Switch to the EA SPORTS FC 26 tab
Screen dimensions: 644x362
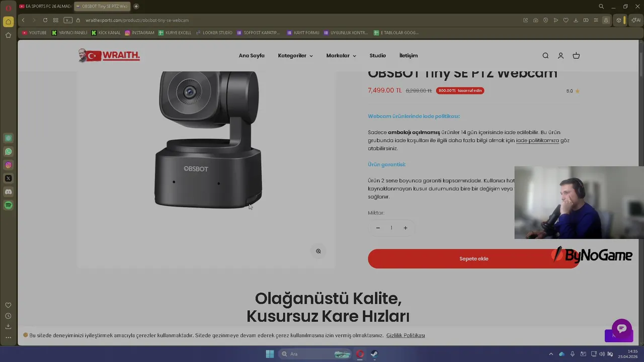[45, 7]
